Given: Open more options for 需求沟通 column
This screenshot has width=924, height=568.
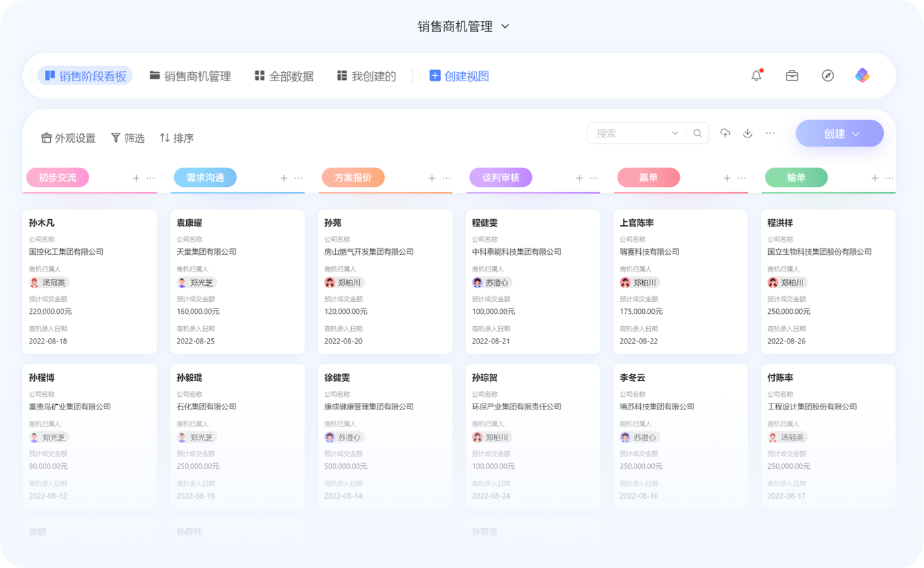Looking at the screenshot, I should pos(298,178).
